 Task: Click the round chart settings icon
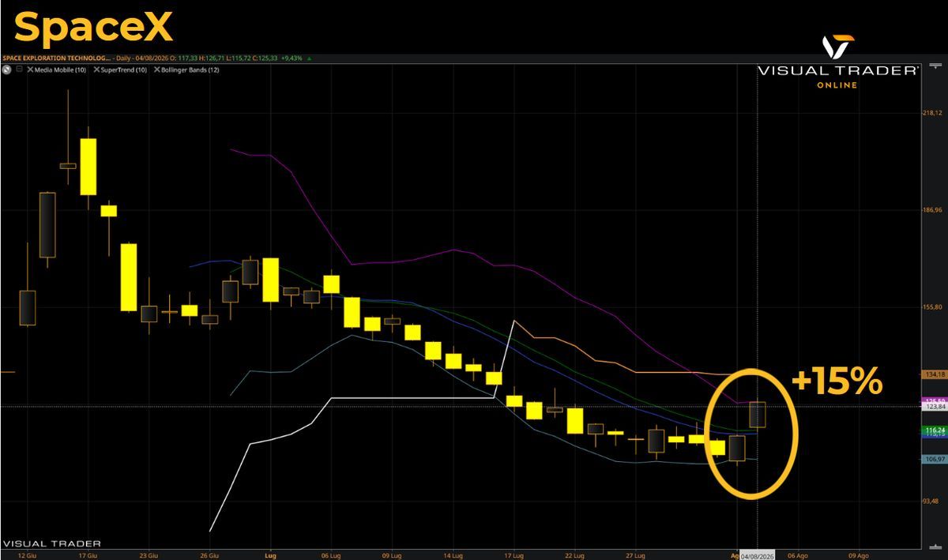[6, 70]
